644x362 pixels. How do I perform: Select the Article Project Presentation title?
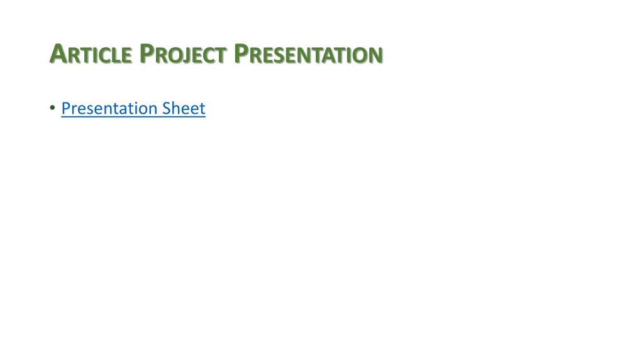(216, 54)
